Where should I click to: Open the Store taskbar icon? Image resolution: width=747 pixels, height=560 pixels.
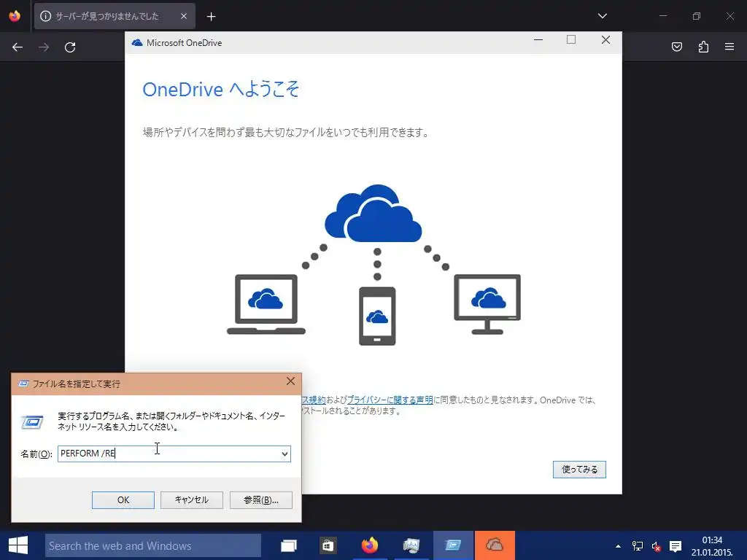coord(328,545)
